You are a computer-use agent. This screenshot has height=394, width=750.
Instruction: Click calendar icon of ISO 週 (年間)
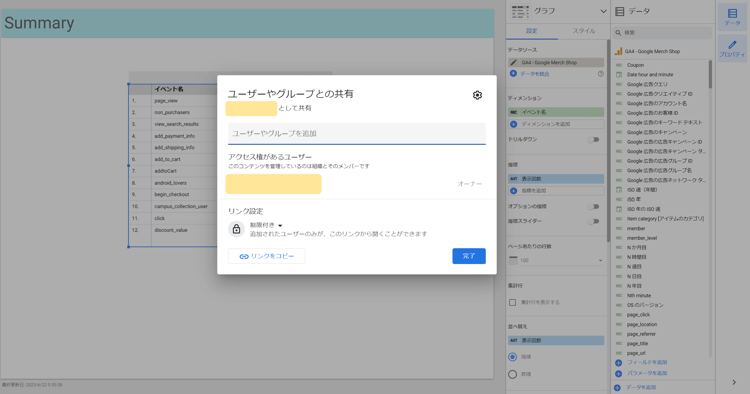click(x=619, y=190)
